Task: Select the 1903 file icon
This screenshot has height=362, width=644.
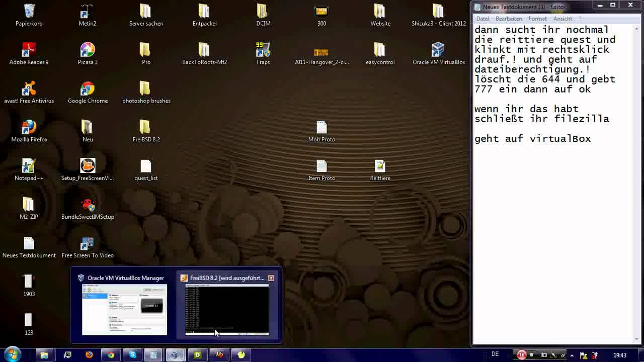Action: (29, 286)
